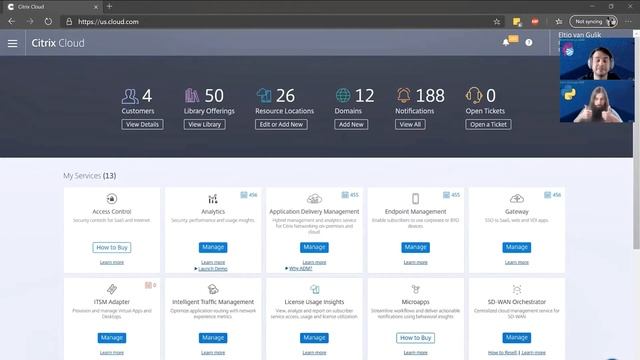640x360 pixels.
Task: Open Learn more under Gateway
Action: pyautogui.click(x=517, y=262)
